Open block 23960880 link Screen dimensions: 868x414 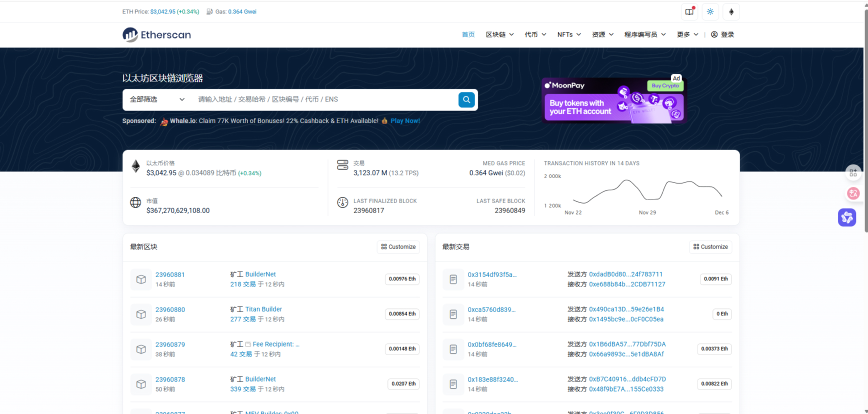[170, 309]
